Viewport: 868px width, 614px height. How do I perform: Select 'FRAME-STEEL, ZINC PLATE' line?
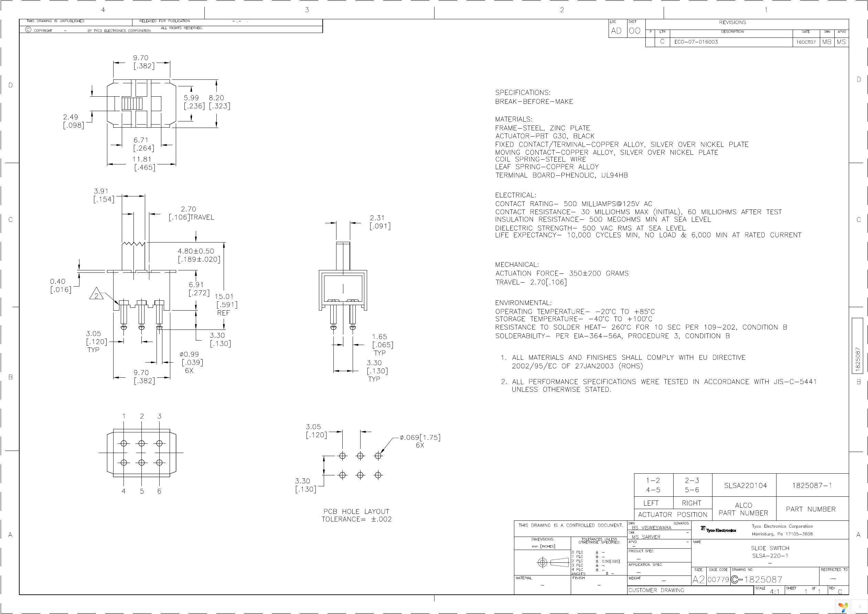pos(543,128)
